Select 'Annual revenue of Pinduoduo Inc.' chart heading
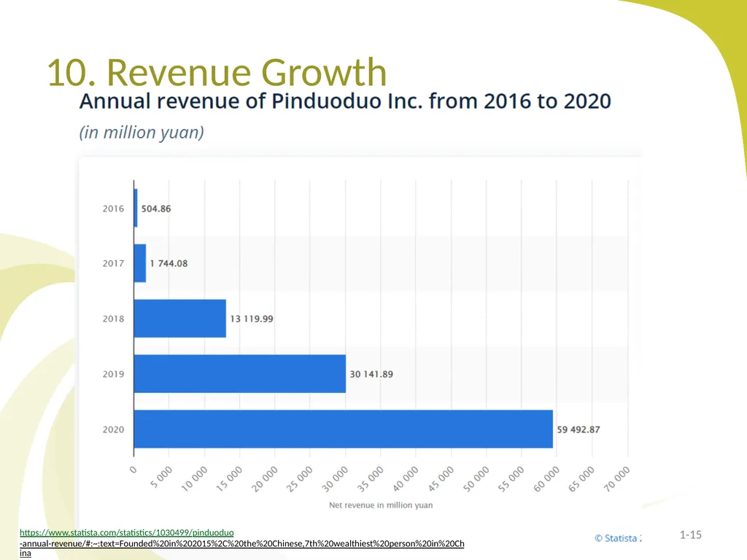 pos(345,101)
